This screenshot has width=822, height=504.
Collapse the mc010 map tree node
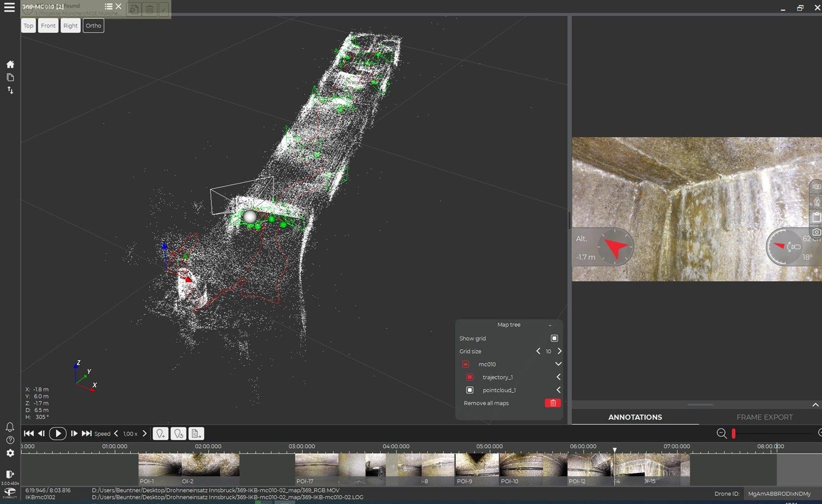(x=558, y=364)
